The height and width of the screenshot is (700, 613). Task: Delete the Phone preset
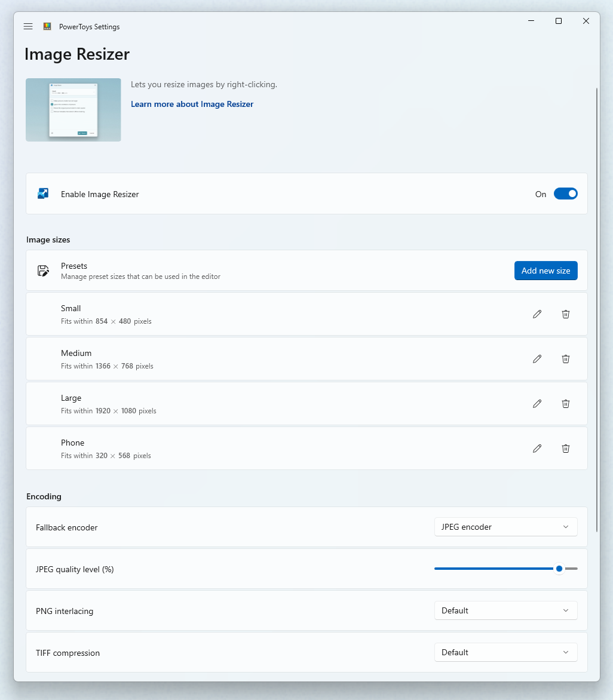pos(565,448)
